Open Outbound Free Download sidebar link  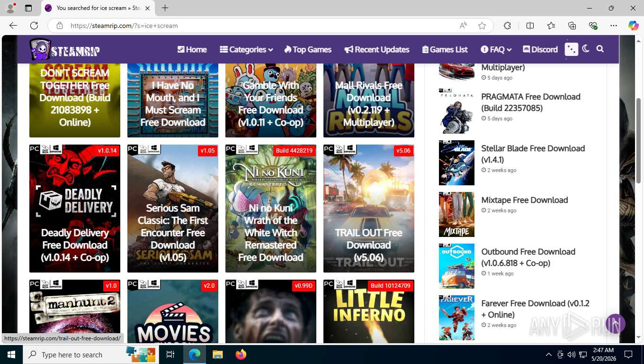point(528,257)
